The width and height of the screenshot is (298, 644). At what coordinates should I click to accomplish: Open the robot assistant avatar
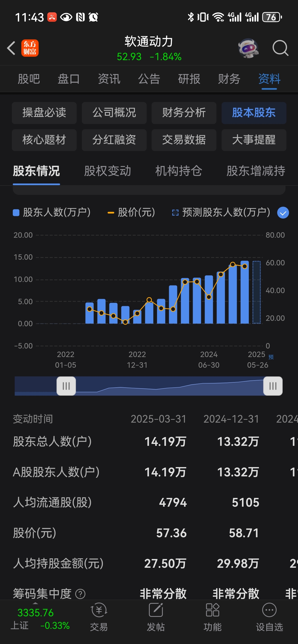(248, 48)
